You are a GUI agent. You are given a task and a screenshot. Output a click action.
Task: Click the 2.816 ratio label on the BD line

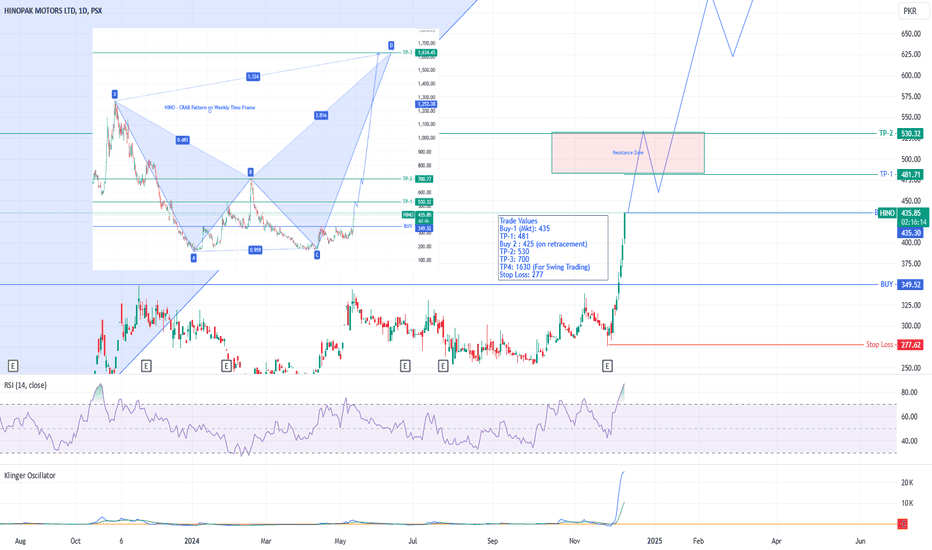click(x=321, y=115)
